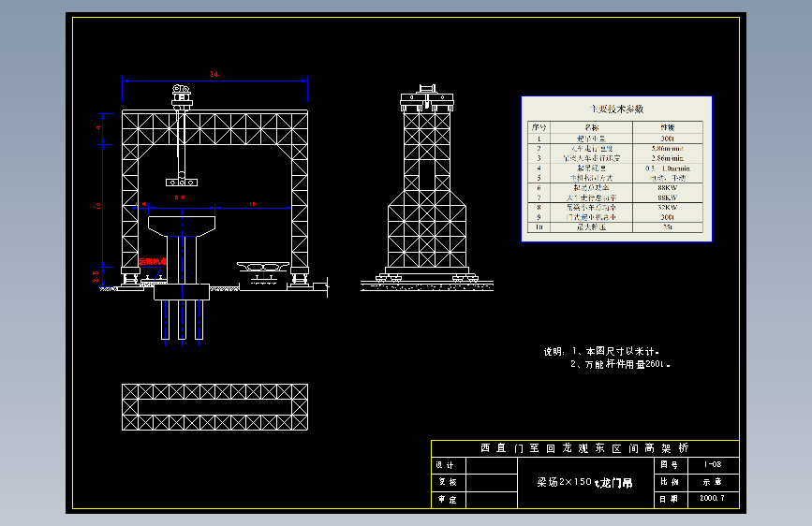Click the 日期 label in the title block
Viewport: 812px width, 526px height.
point(669,499)
